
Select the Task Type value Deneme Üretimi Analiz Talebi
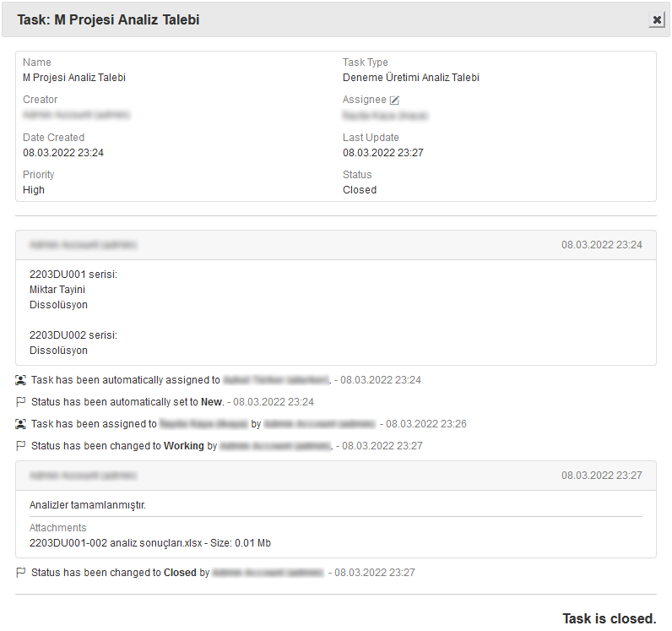coord(410,78)
